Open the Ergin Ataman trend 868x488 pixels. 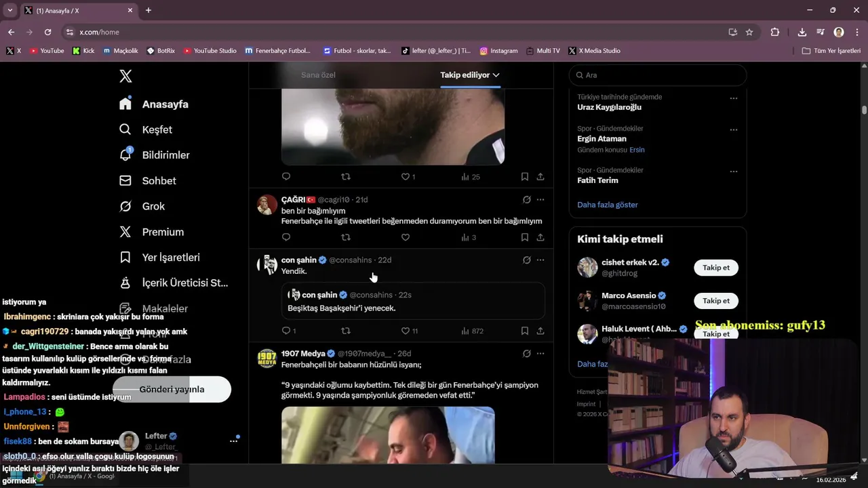601,139
